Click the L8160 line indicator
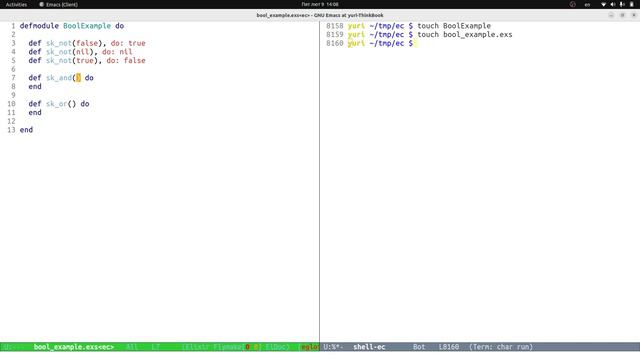Screen dimensions: 640x360 [449, 347]
